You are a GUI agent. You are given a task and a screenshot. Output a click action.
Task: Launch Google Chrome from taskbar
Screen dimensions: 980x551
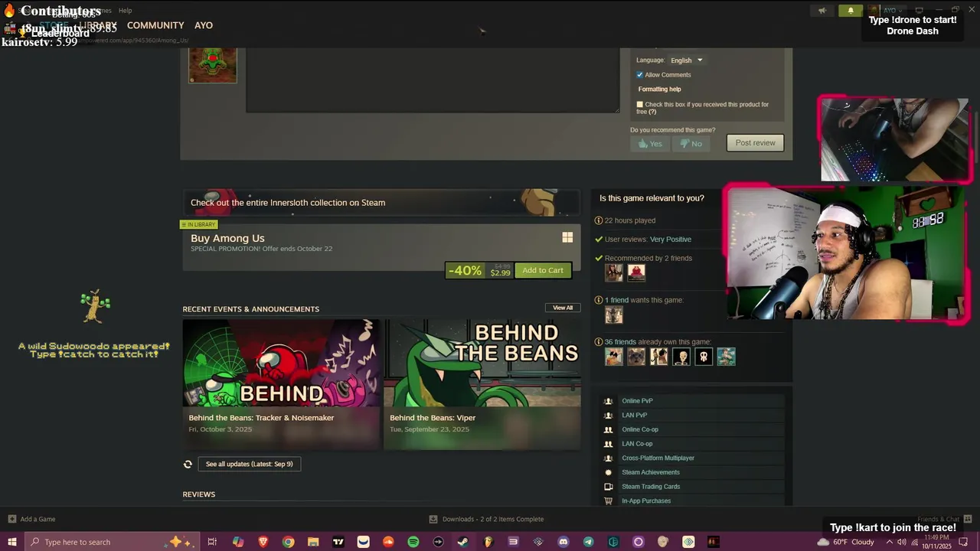pyautogui.click(x=288, y=542)
